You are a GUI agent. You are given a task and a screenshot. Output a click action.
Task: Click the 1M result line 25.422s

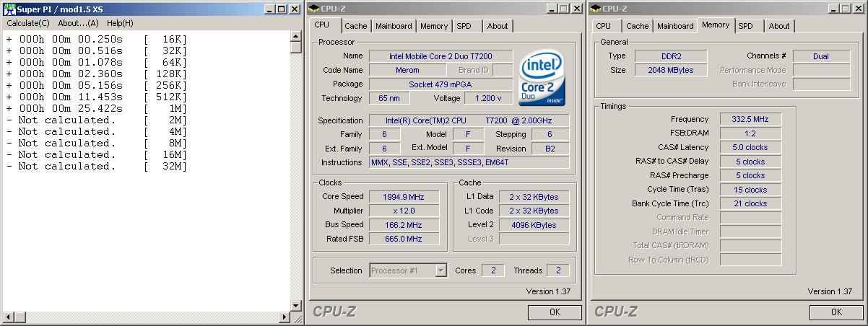point(97,108)
